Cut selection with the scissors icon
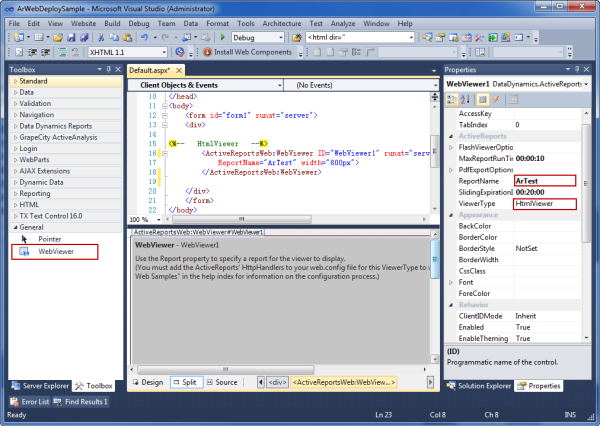The height and width of the screenshot is (426, 600). point(101,38)
